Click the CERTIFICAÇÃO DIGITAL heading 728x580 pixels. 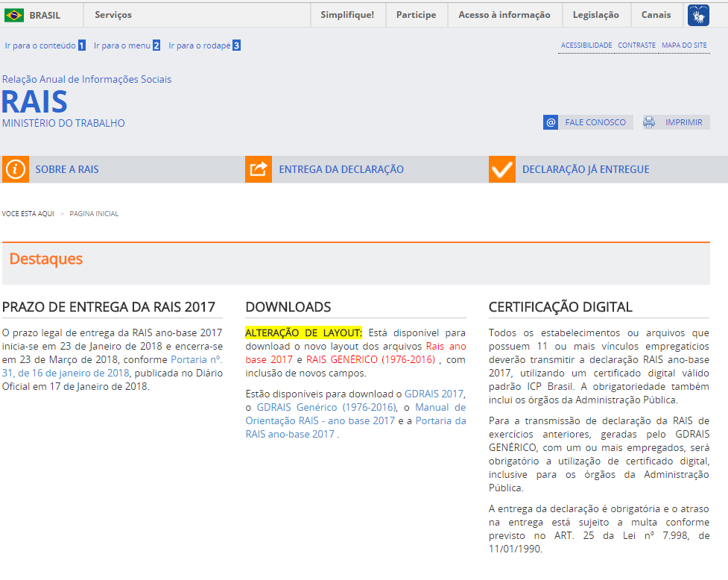(560, 307)
